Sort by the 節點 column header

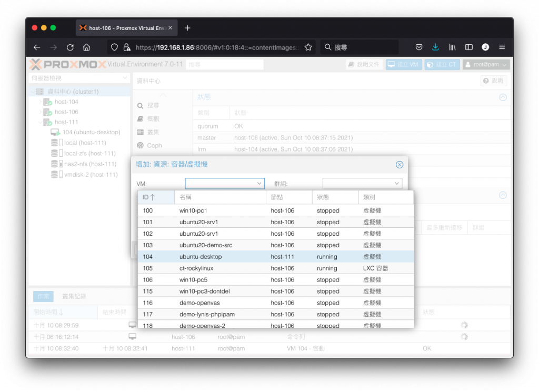click(289, 197)
